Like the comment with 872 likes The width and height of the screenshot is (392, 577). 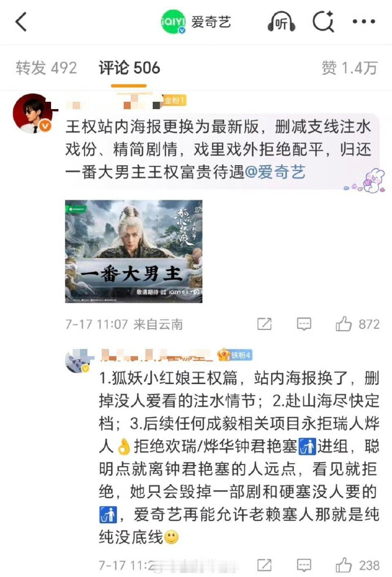[343, 324]
